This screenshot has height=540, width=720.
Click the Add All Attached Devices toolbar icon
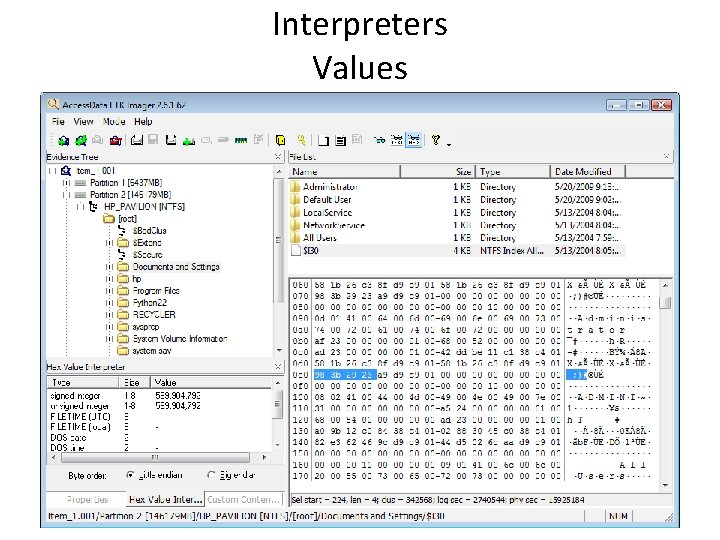[x=81, y=141]
